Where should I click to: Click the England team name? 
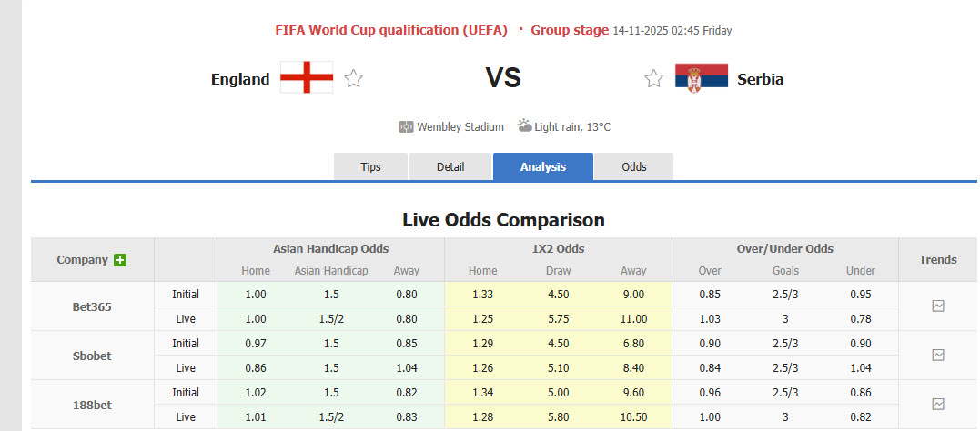pyautogui.click(x=240, y=79)
